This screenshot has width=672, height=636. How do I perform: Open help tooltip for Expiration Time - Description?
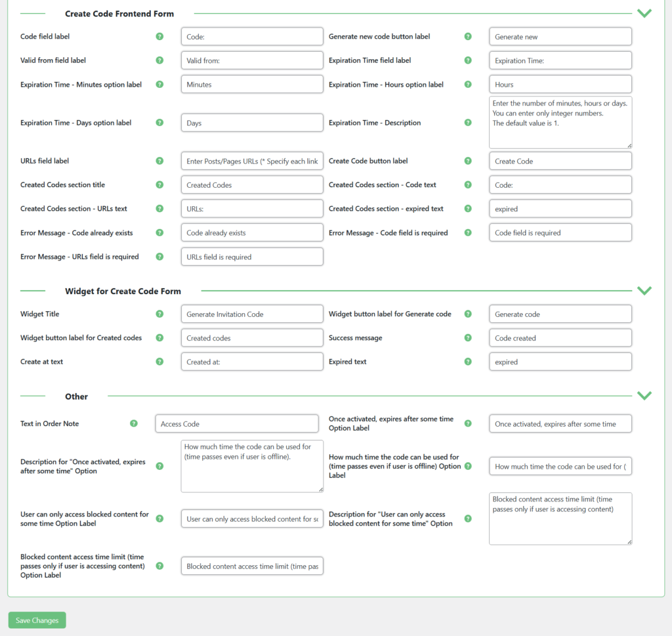[468, 122]
